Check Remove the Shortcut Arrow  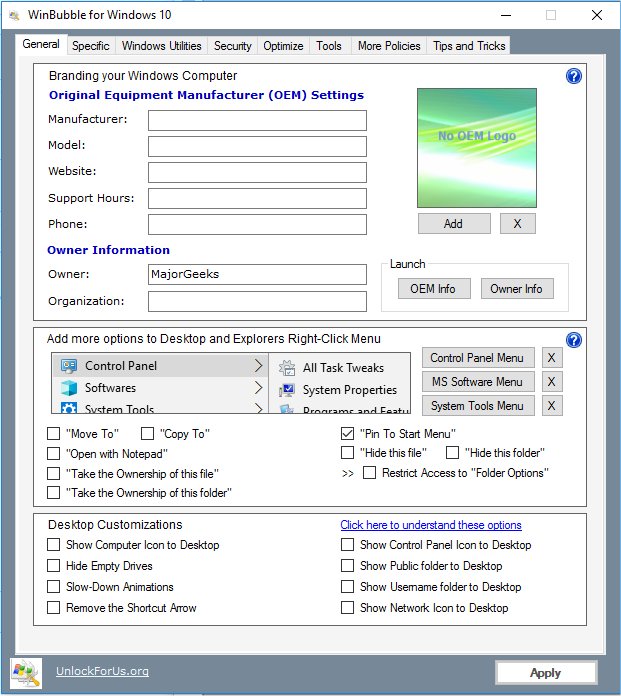[x=54, y=607]
